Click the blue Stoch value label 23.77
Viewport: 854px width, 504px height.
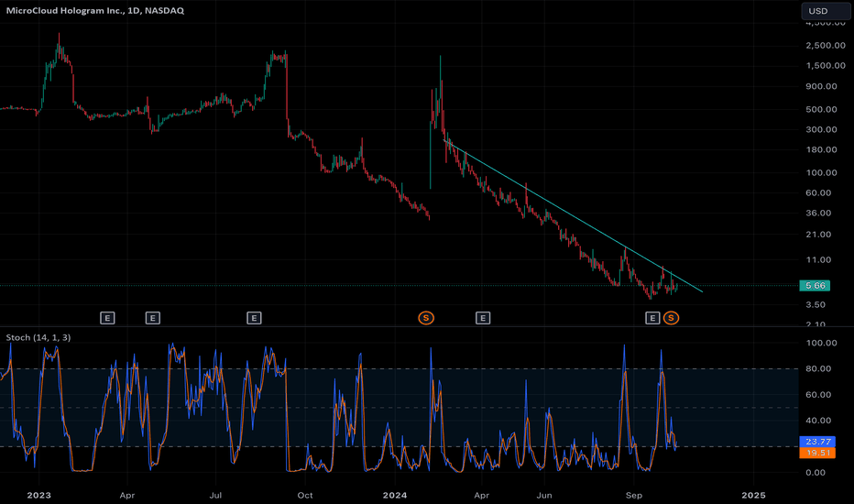(x=817, y=442)
